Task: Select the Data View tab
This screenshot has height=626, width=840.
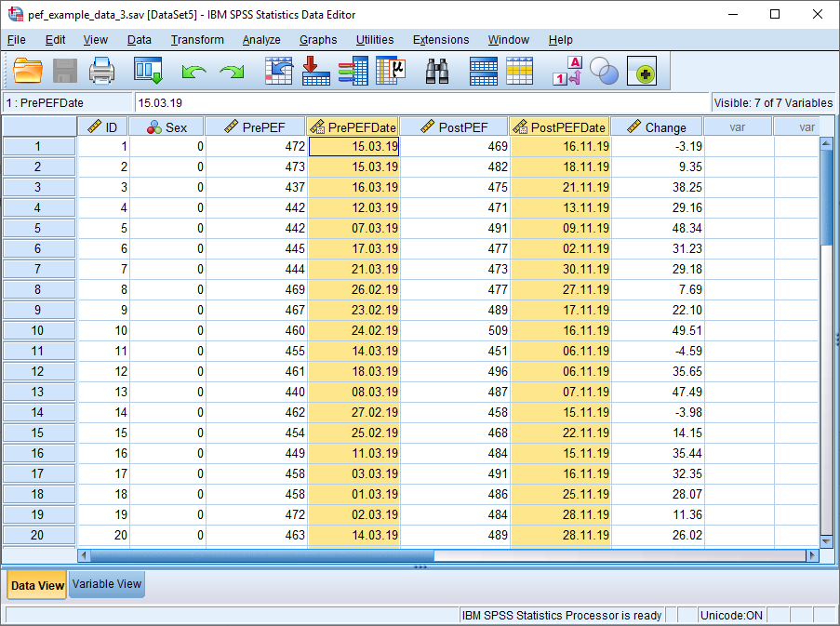Action: [35, 584]
